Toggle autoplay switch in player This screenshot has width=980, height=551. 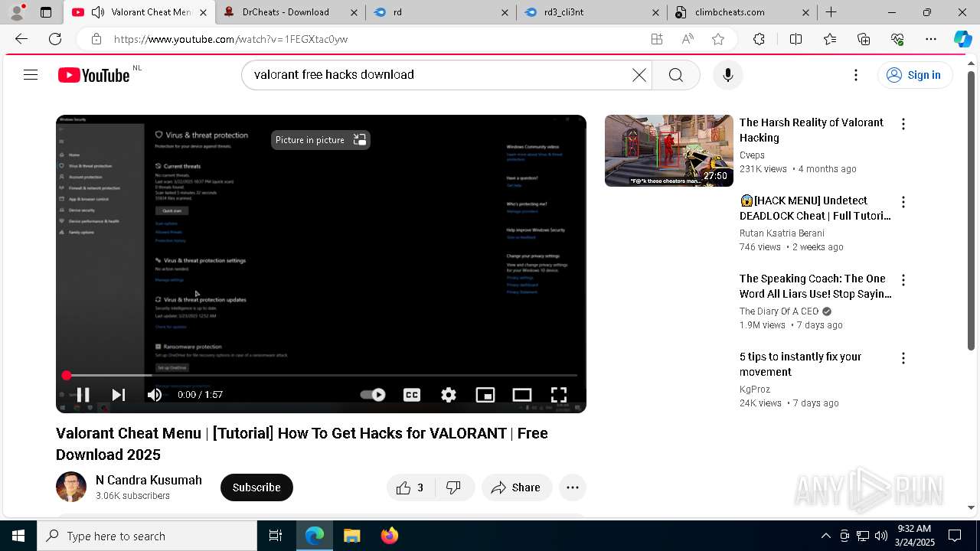pos(373,395)
